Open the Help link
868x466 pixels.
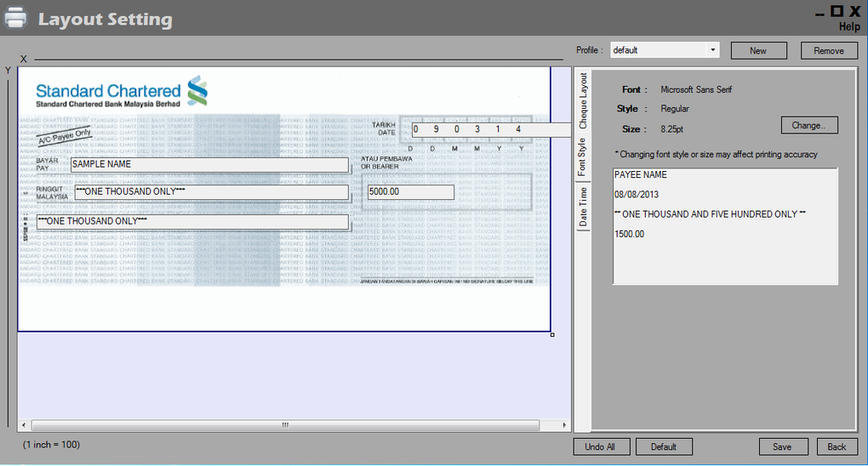(x=849, y=26)
